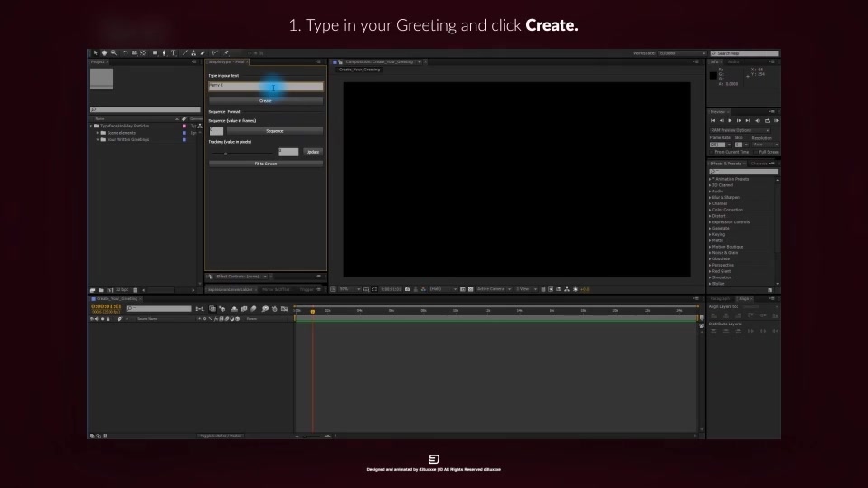The width and height of the screenshot is (868, 488).
Task: Expand the Animation Presets category
Action: 711,179
